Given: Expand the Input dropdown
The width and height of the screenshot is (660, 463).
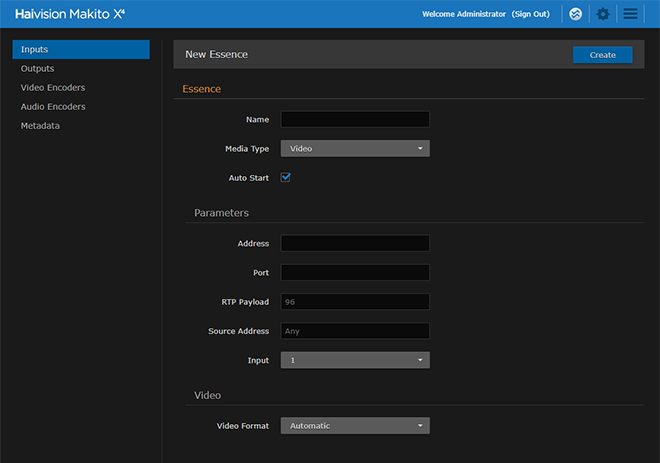Looking at the screenshot, I should [355, 359].
